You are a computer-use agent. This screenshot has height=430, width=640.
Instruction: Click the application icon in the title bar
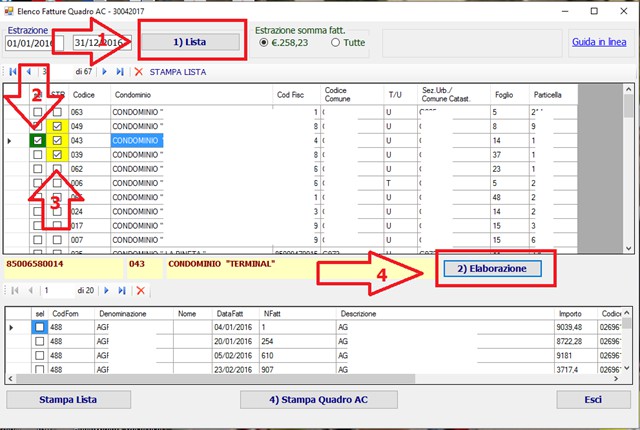[x=9, y=11]
